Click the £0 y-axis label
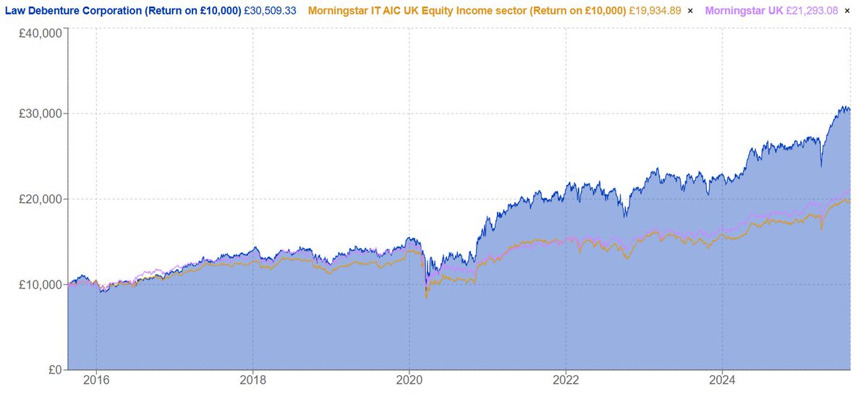 click(x=54, y=369)
